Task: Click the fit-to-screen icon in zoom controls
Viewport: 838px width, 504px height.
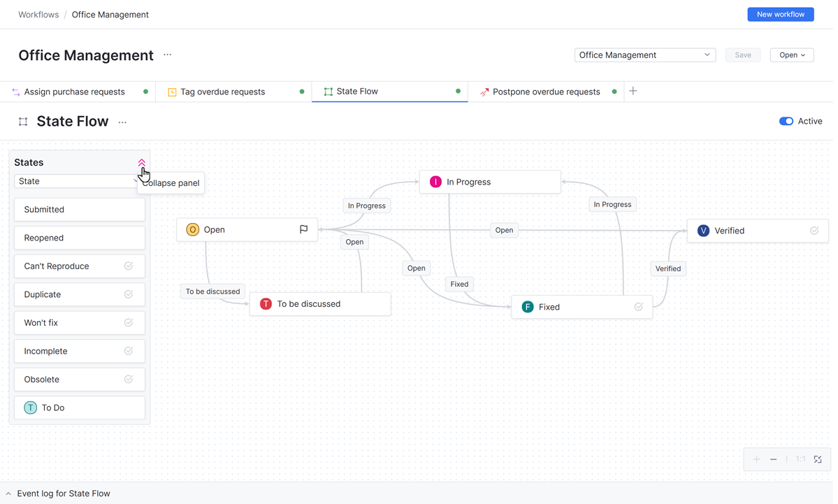Action: [818, 459]
